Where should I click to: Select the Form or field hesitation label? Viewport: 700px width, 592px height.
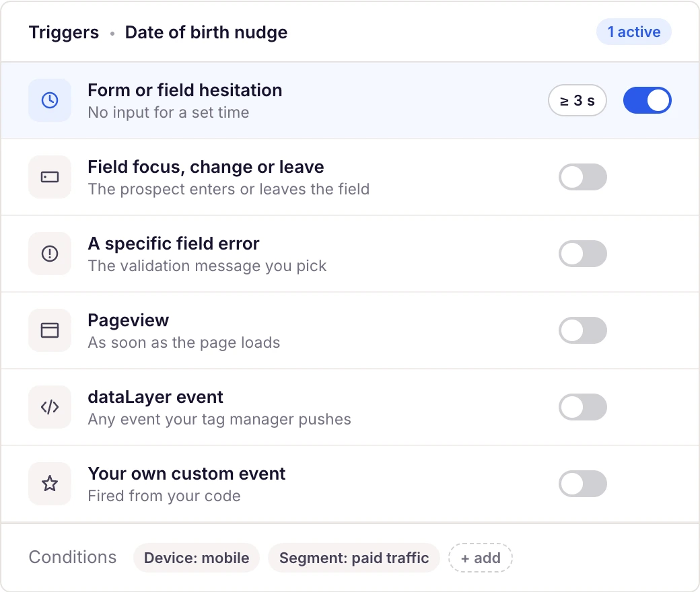(185, 90)
